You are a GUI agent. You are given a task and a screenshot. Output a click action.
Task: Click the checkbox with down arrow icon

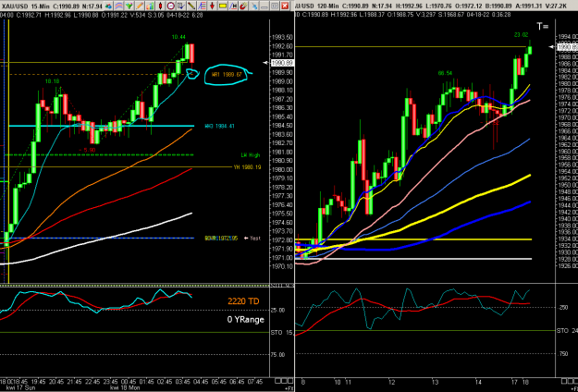(181, 6)
